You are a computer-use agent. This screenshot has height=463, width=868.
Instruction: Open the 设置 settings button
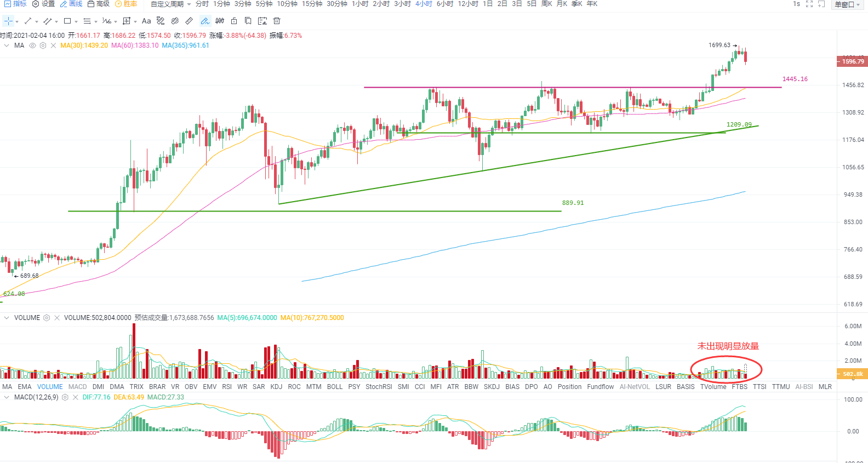coord(44,4)
